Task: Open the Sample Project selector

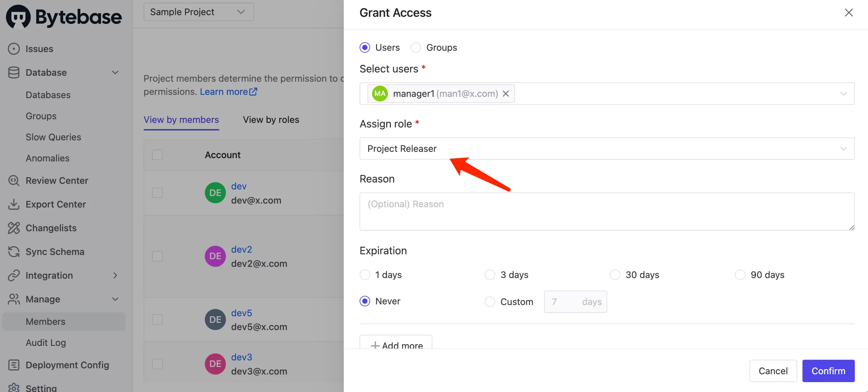Action: (199, 12)
